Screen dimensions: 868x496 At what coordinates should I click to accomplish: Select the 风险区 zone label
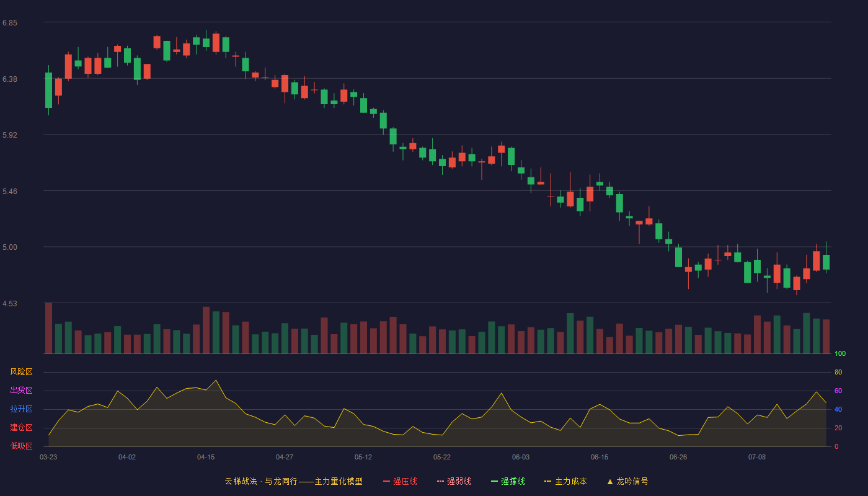coord(21,372)
